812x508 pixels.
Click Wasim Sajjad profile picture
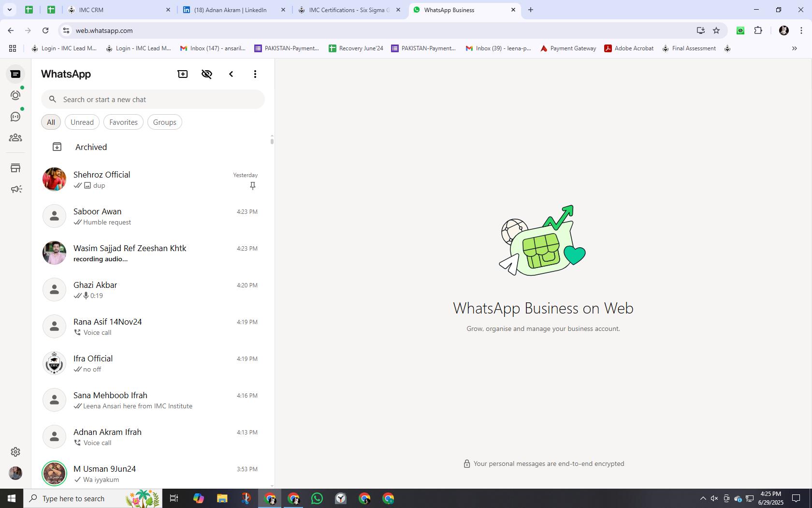pyautogui.click(x=54, y=253)
